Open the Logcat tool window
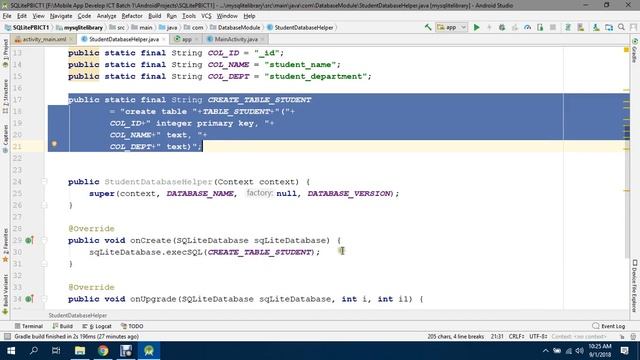 point(97,326)
